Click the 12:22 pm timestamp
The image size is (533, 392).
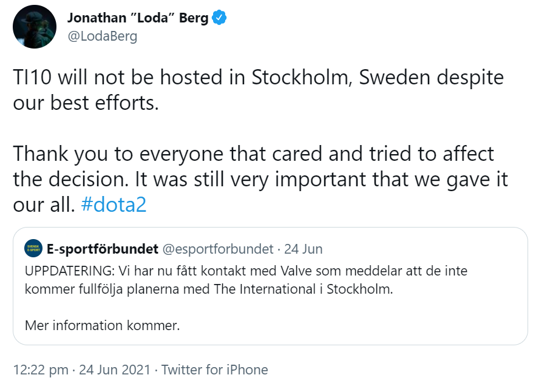(41, 370)
